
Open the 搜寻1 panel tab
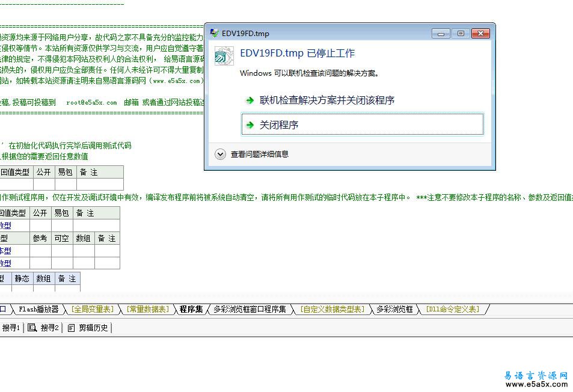click(x=11, y=328)
